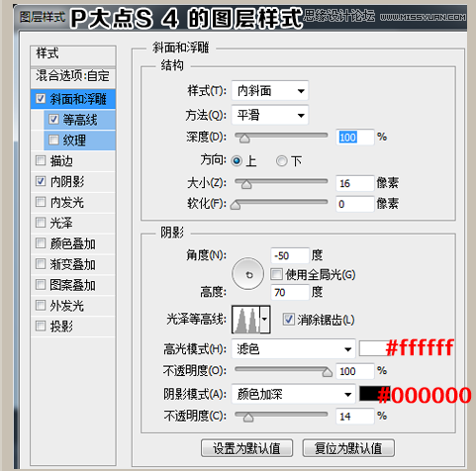Enable the 外发光 checkbox
Screen dimensions: 476x471
coord(41,305)
